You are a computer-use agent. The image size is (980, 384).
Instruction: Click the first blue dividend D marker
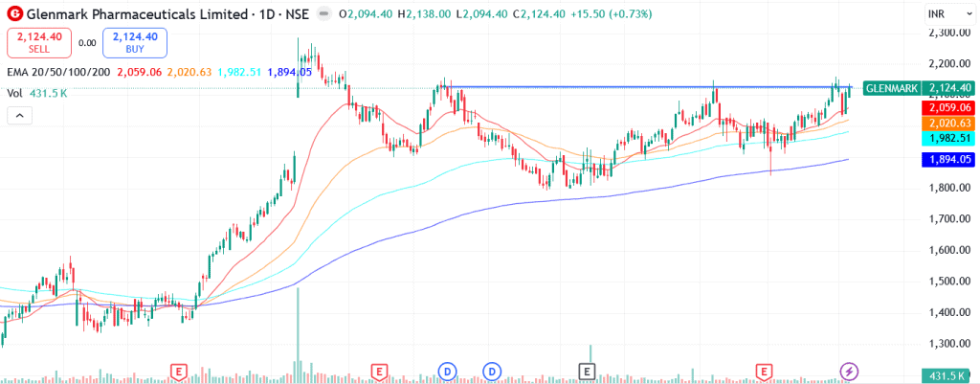[x=447, y=371]
